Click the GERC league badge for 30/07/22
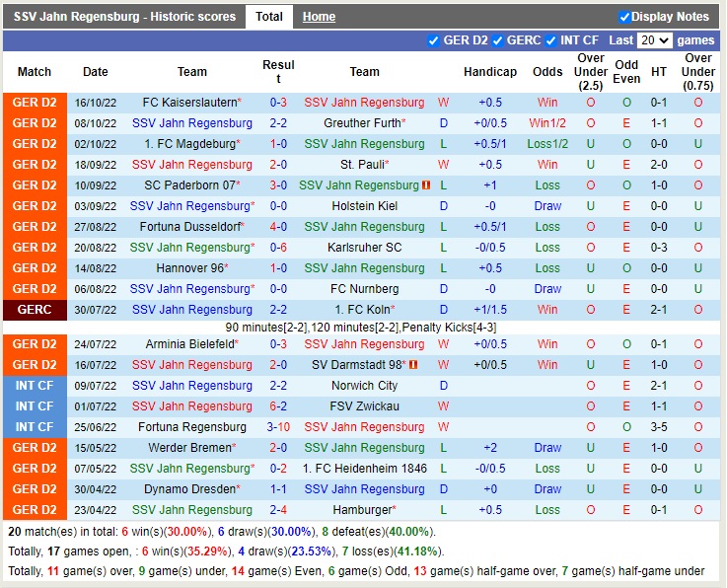Viewport: 727px width, 588px height. pos(35,310)
